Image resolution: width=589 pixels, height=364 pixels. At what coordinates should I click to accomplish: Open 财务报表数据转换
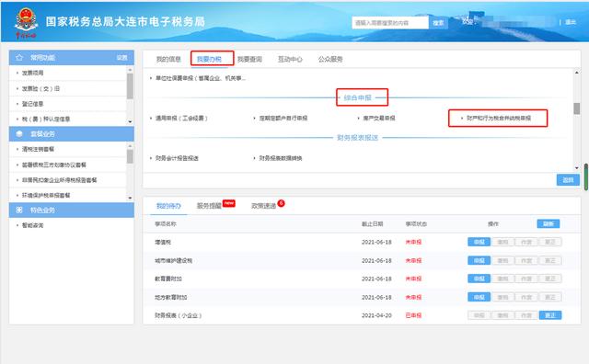coord(281,158)
